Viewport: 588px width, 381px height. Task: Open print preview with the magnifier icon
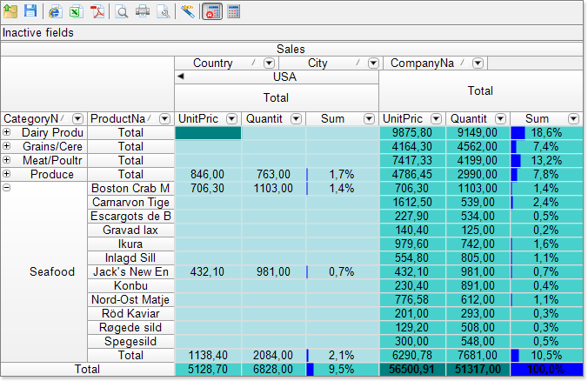click(x=122, y=11)
